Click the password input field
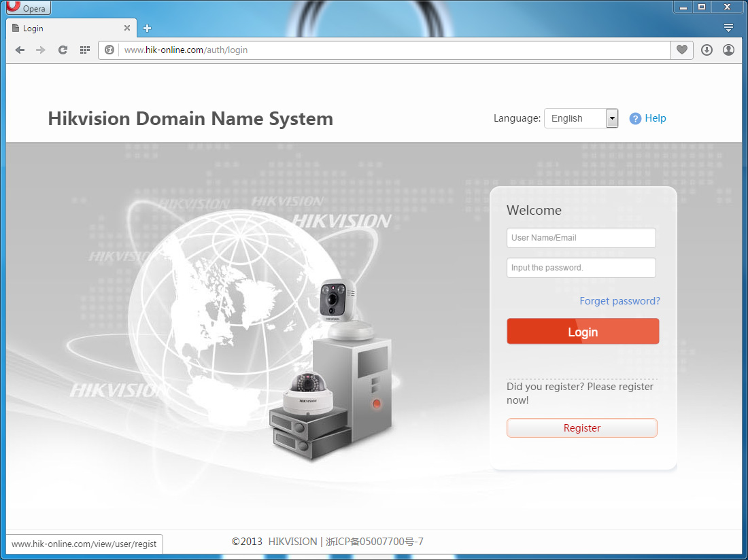Viewport: 748px width, 560px height. pyautogui.click(x=581, y=268)
